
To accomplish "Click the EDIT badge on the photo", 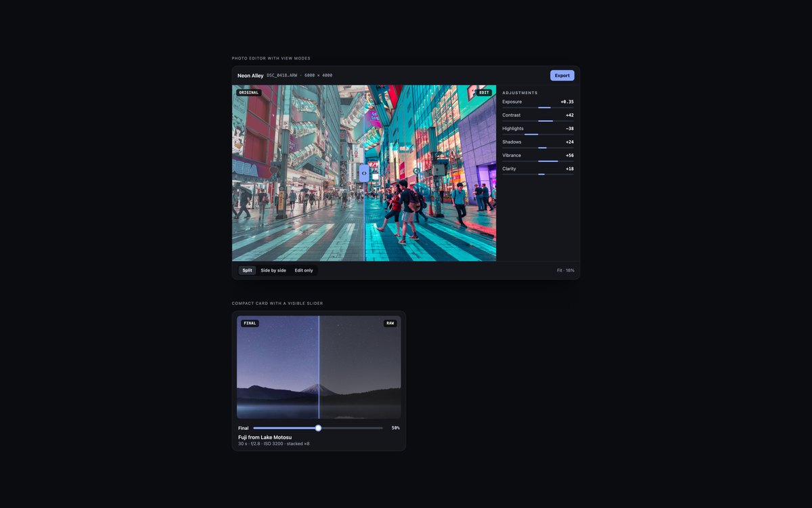I will (x=484, y=92).
